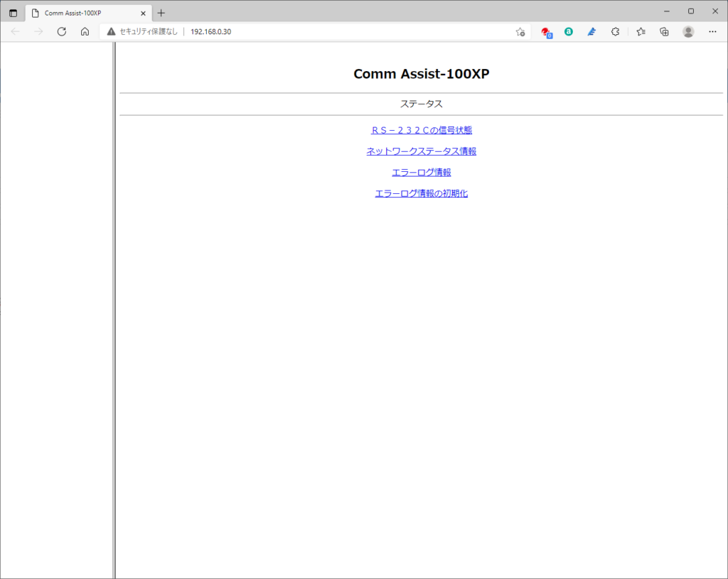Image resolution: width=728 pixels, height=579 pixels.
Task: Click the browser refresh button
Action: 62,31
